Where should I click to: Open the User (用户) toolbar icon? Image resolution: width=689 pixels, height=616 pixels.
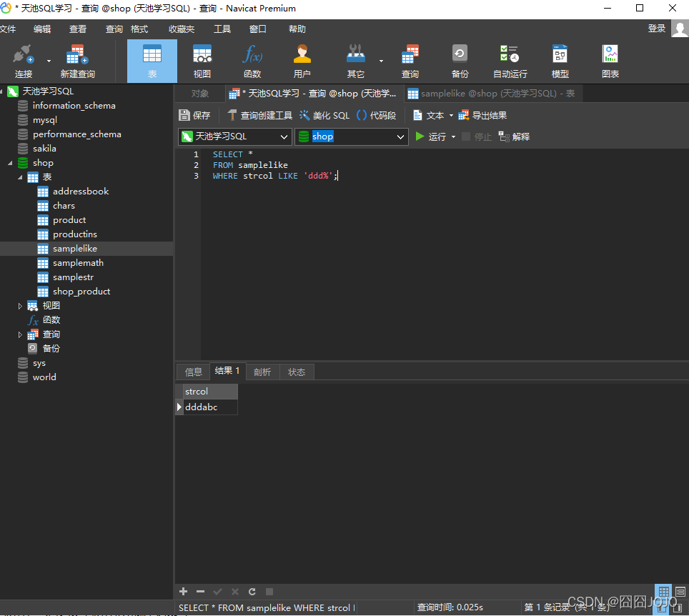coord(302,61)
